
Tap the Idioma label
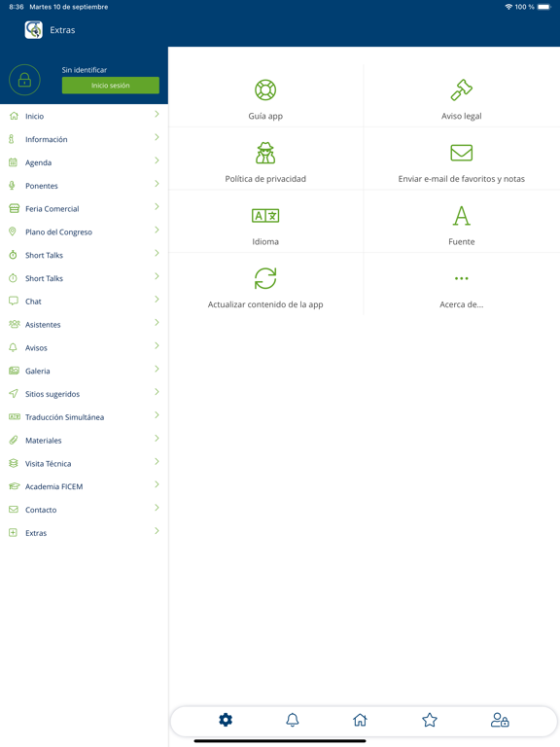(265, 241)
